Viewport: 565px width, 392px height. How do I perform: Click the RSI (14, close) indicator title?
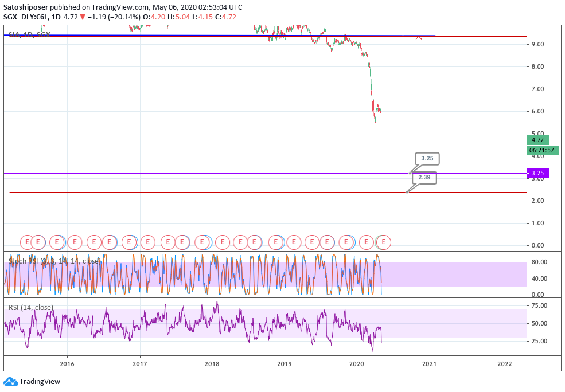pos(31,307)
